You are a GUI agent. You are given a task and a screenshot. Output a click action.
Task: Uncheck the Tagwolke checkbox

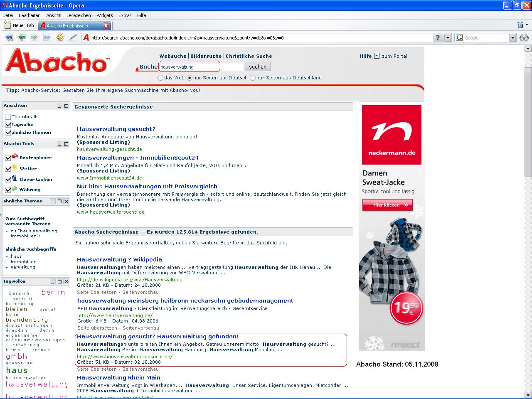(8, 125)
